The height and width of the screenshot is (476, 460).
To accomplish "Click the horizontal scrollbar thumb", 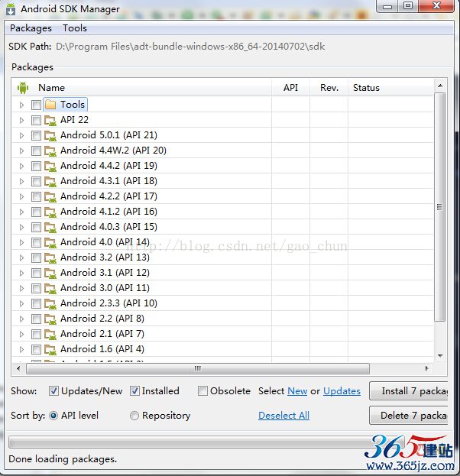I will (198, 368).
